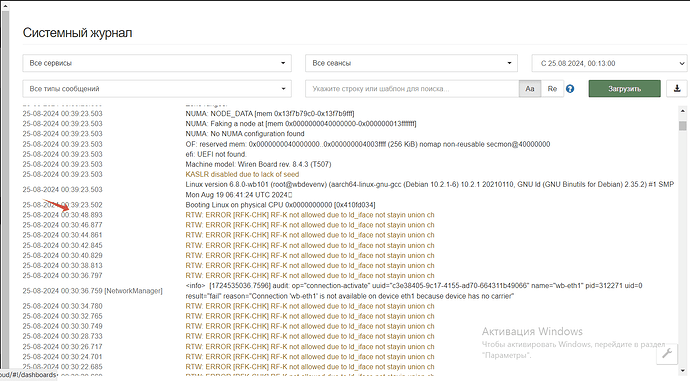Select 'Системный журнал' page heading
This screenshot has height=381, width=690.
[77, 33]
